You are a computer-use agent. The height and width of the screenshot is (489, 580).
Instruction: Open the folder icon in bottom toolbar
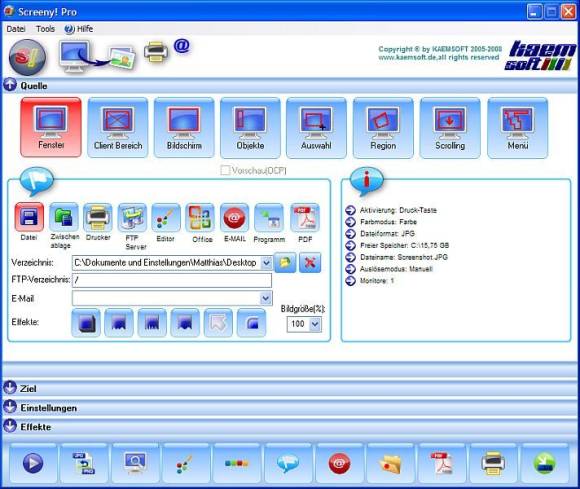(390, 463)
